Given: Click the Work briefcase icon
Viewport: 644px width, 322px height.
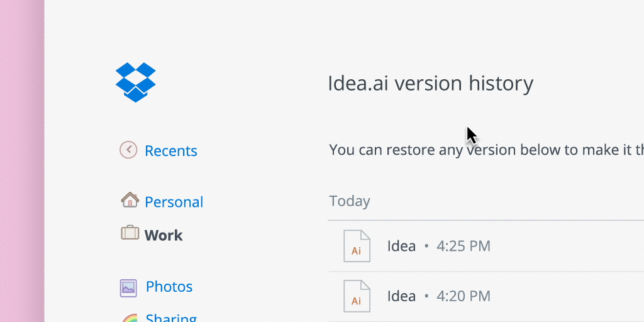Looking at the screenshot, I should click(x=130, y=233).
